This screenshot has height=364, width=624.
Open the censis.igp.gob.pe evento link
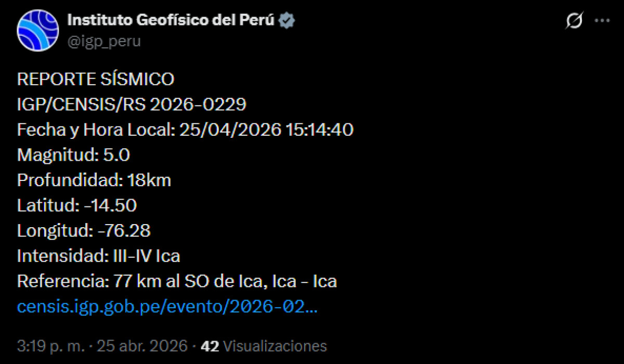click(167, 306)
